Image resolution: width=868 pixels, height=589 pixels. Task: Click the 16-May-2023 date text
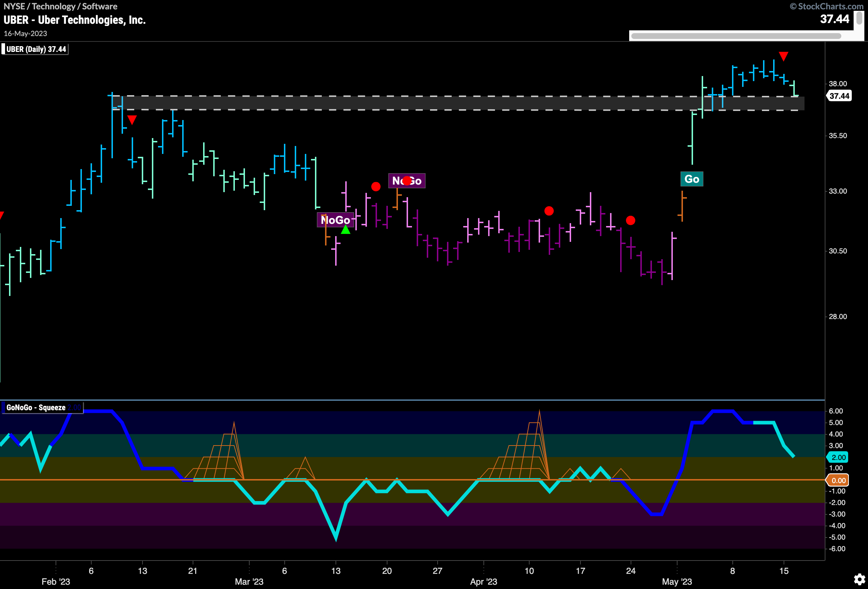pyautogui.click(x=25, y=33)
